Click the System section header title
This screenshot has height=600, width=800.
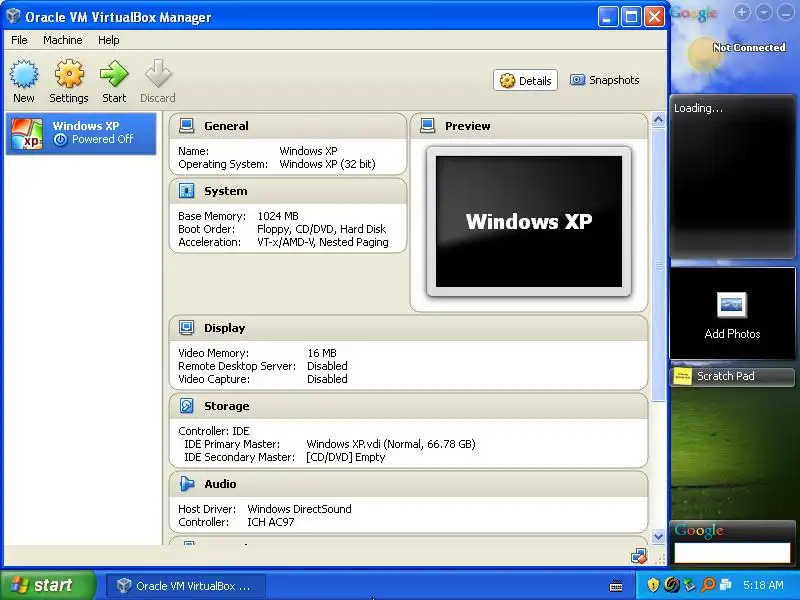point(226,191)
